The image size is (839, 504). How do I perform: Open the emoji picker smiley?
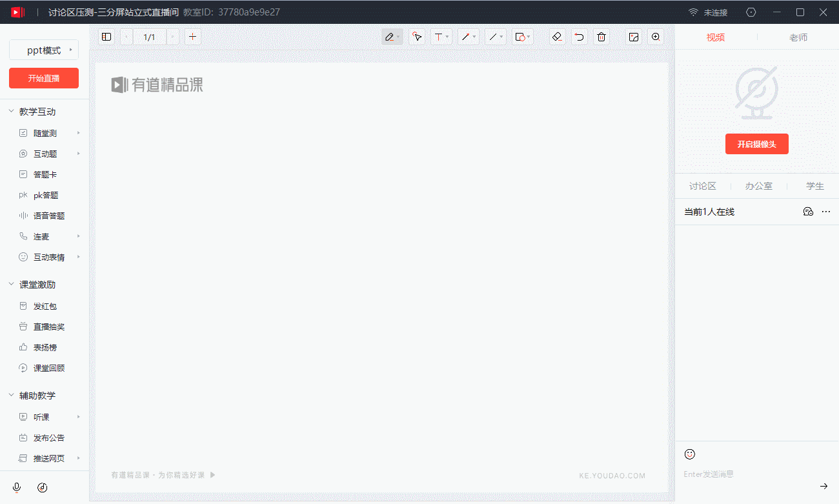tap(690, 454)
